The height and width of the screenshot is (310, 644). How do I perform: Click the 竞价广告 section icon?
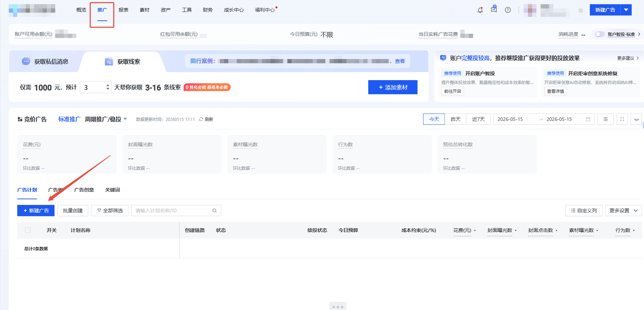tap(20, 119)
